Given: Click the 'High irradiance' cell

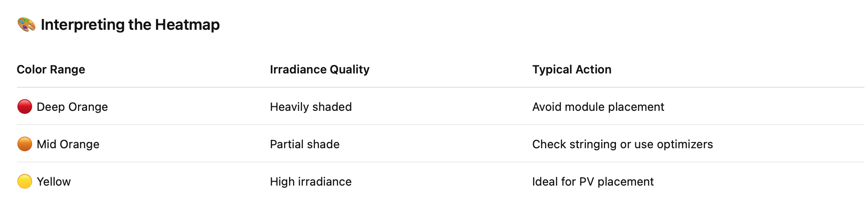Looking at the screenshot, I should click(x=310, y=182).
